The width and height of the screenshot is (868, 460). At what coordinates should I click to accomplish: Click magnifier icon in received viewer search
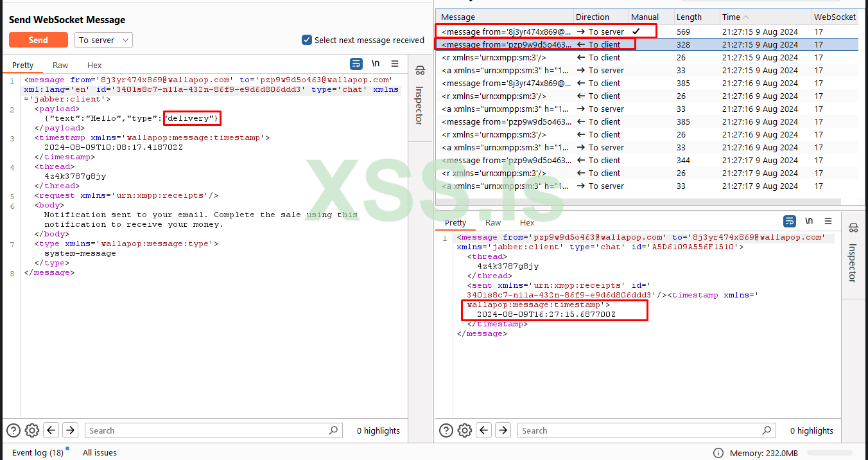pos(767,430)
